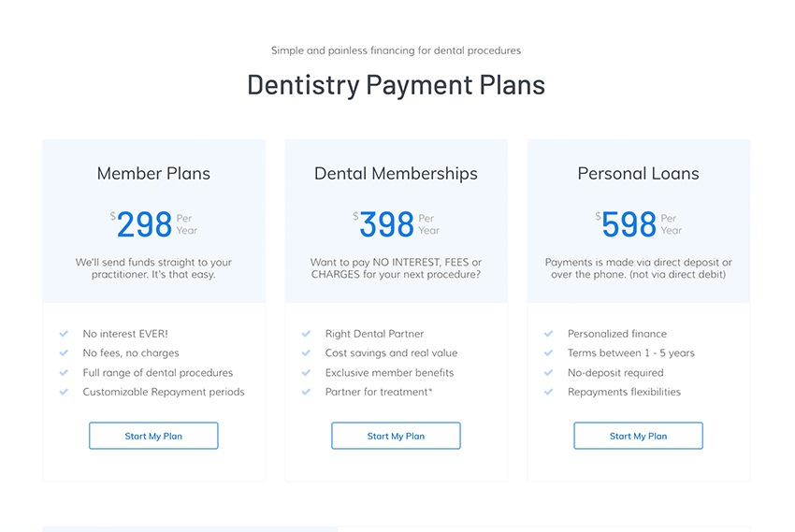
Task: Select the Member Plans card title
Action: pyautogui.click(x=153, y=174)
